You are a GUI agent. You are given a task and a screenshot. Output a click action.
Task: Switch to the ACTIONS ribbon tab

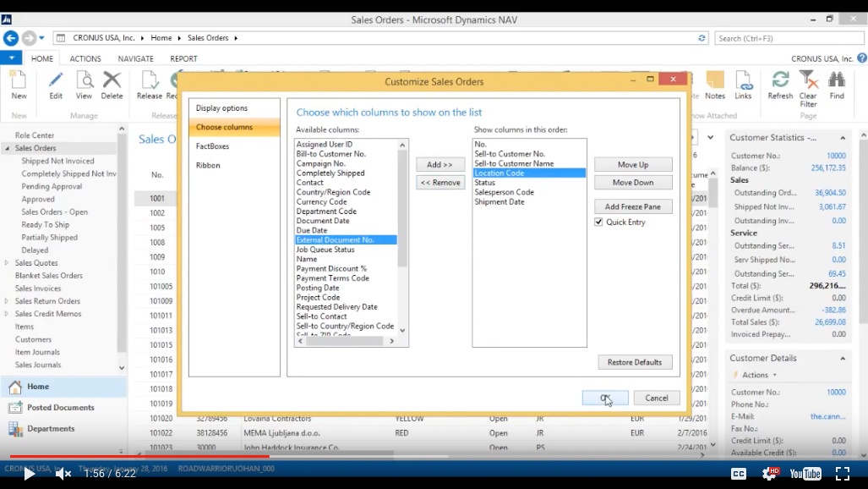[x=85, y=58]
